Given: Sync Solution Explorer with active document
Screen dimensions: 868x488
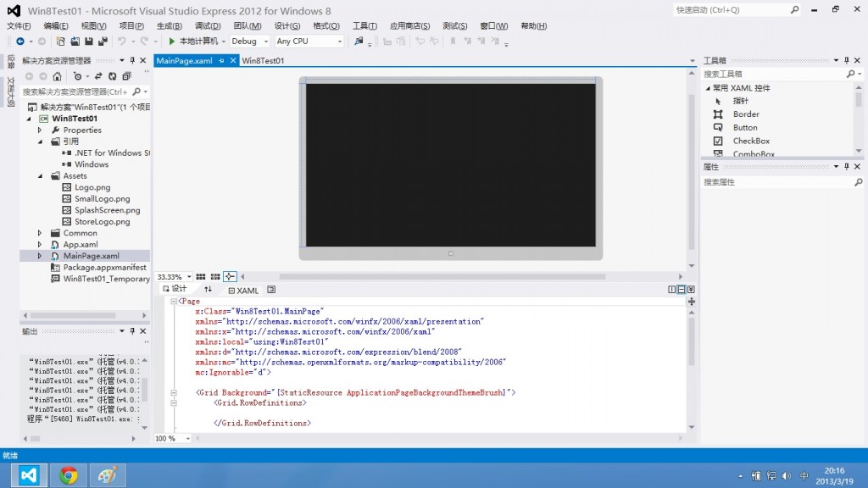Looking at the screenshot, I should (x=96, y=75).
